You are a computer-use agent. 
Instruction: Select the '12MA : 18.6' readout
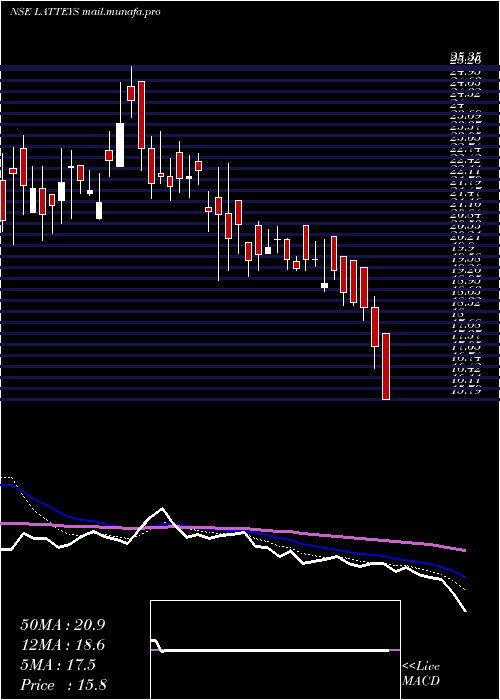click(x=62, y=645)
